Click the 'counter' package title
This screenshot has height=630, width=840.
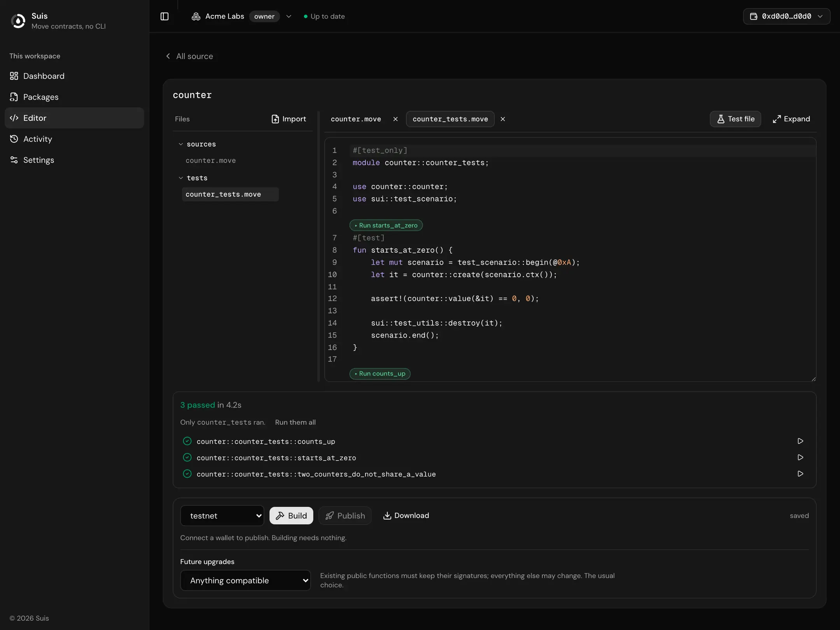coord(192,95)
